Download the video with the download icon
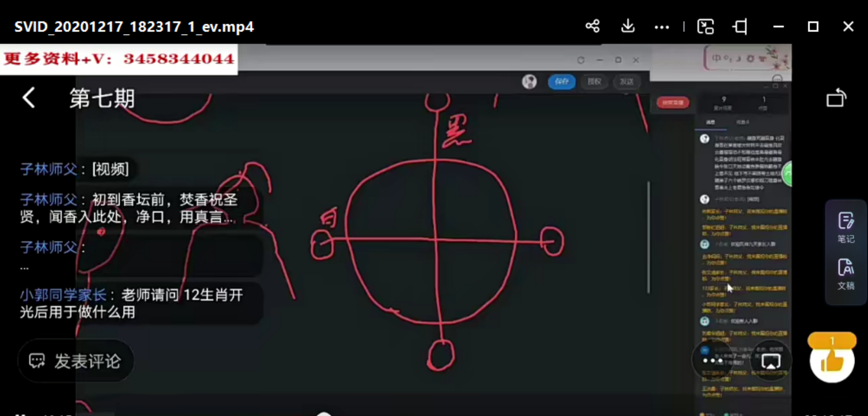Image resolution: width=868 pixels, height=416 pixels. coord(628,27)
